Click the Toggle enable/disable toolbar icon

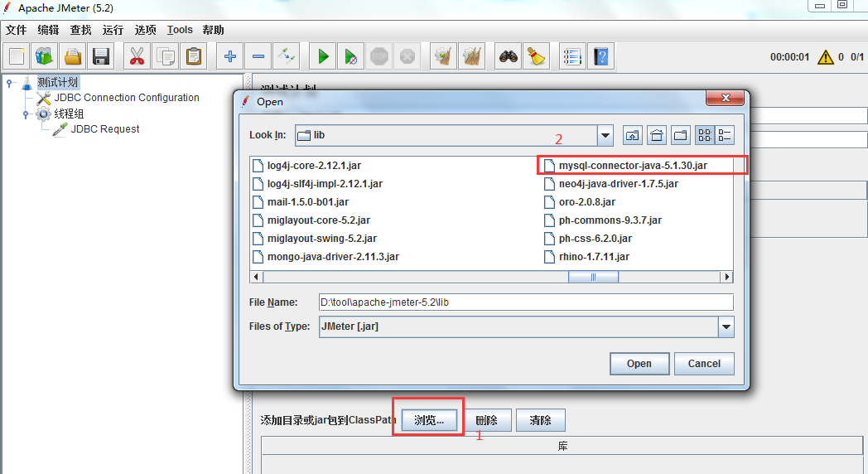(x=287, y=56)
